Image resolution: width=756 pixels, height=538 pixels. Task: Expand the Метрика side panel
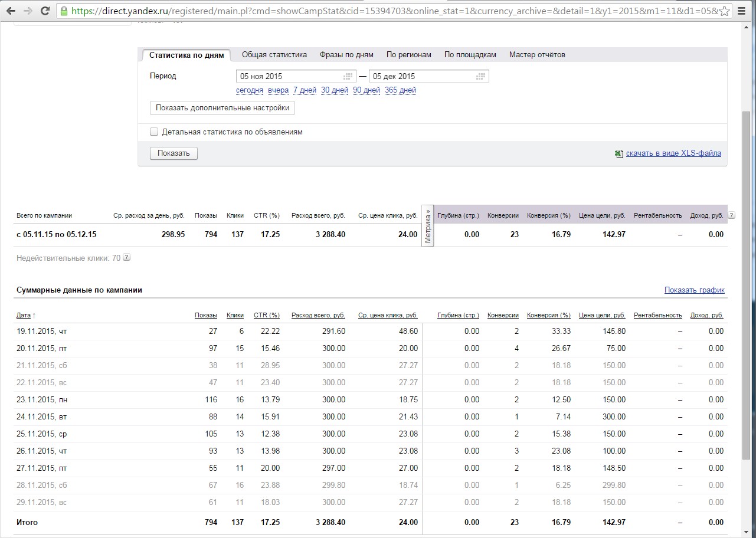(428, 226)
